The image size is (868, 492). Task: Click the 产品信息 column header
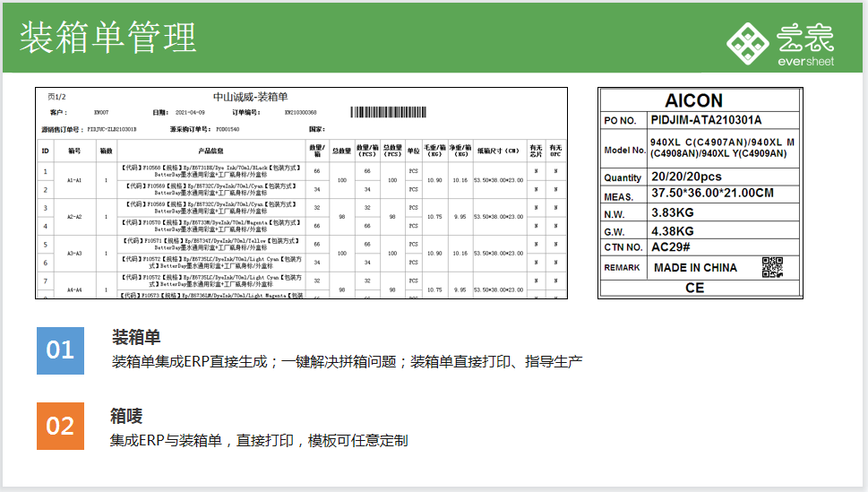pyautogui.click(x=211, y=151)
